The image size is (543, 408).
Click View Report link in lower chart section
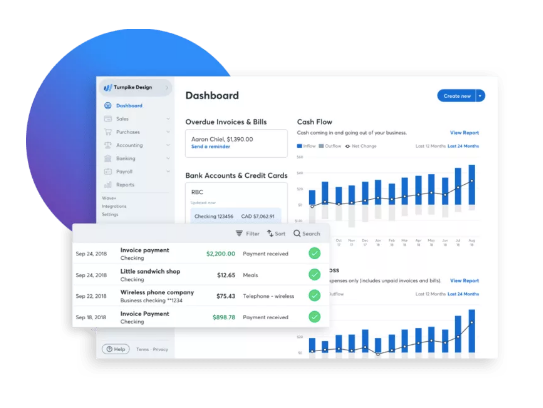(464, 281)
